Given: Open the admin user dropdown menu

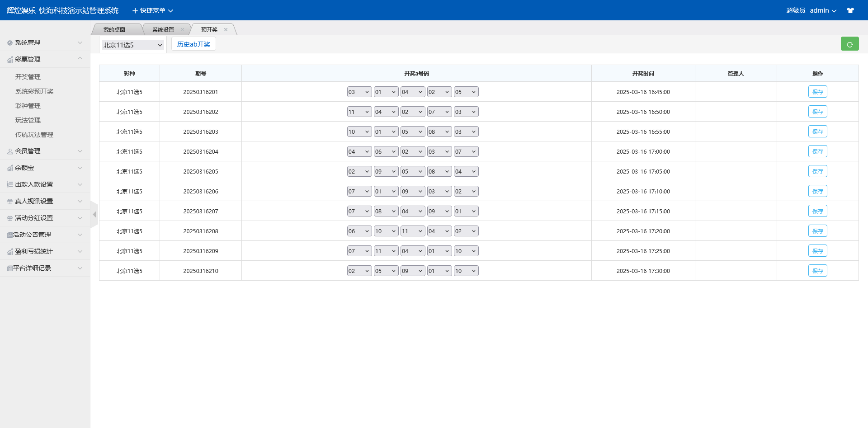Looking at the screenshot, I should click(x=823, y=10).
